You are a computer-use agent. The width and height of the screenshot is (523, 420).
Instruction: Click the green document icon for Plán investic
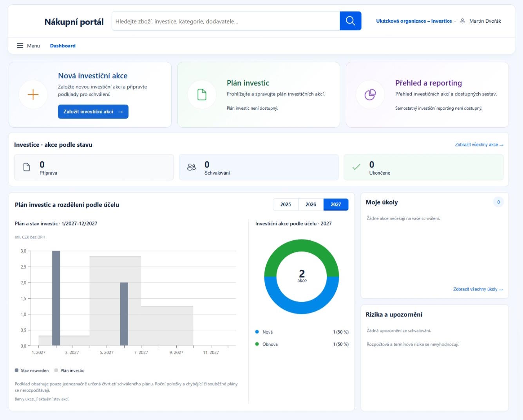[202, 94]
